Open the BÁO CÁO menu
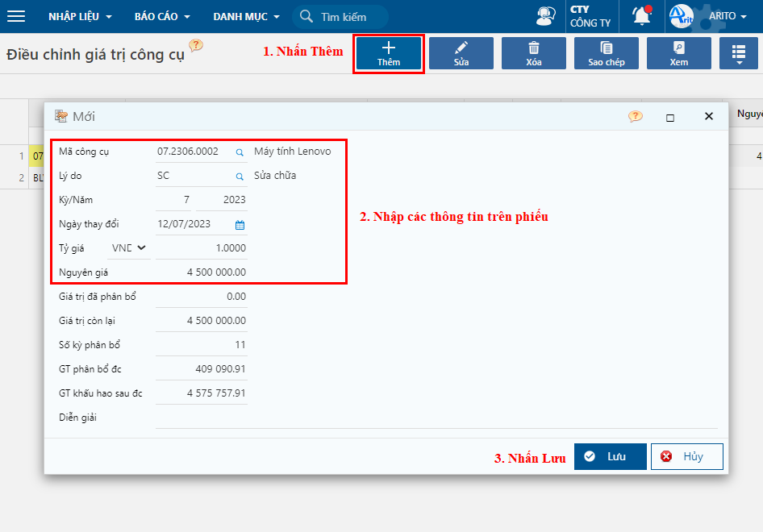 (x=162, y=16)
